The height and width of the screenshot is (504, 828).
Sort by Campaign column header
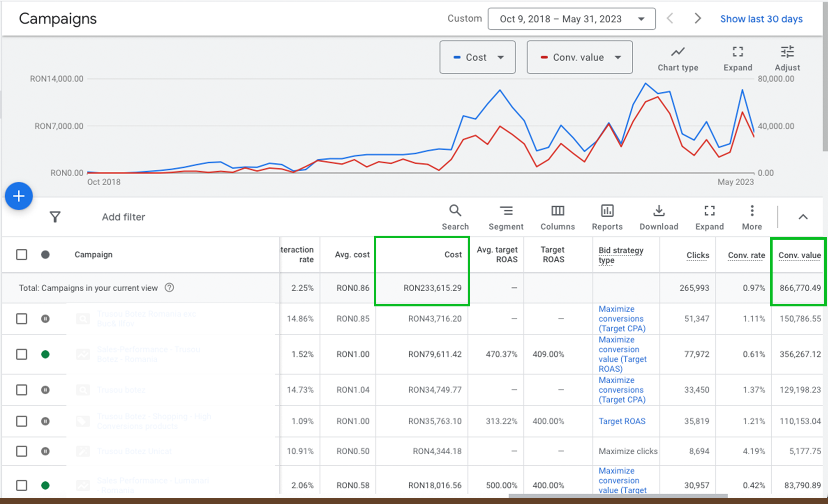coord(93,254)
